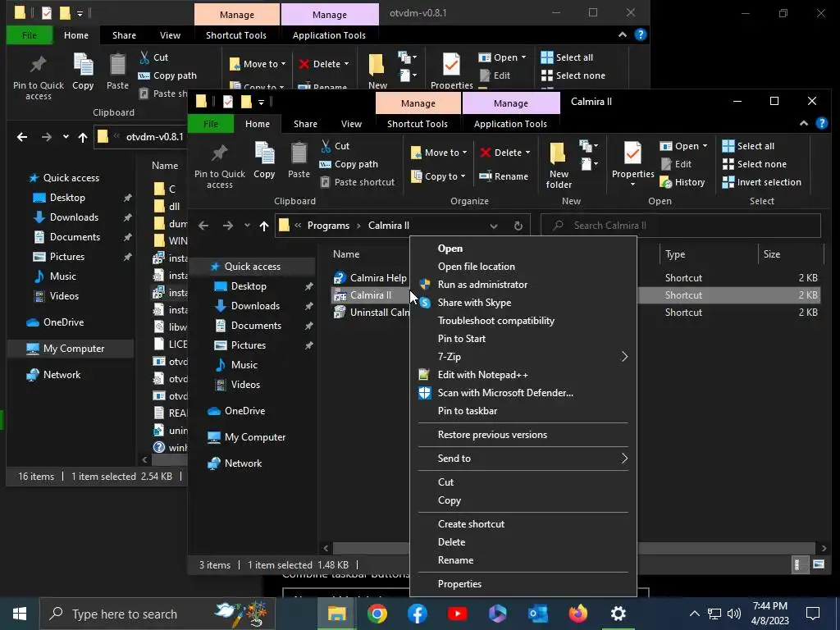Viewport: 840px width, 630px height.
Task: Click Select all in Calmira II ribbon
Action: (748, 146)
